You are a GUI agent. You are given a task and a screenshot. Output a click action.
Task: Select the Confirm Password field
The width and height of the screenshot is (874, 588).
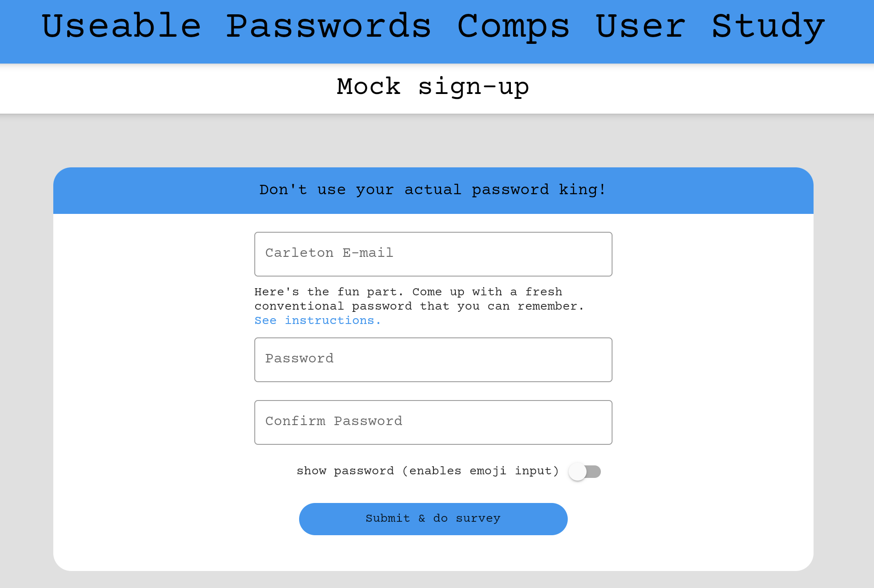(433, 422)
